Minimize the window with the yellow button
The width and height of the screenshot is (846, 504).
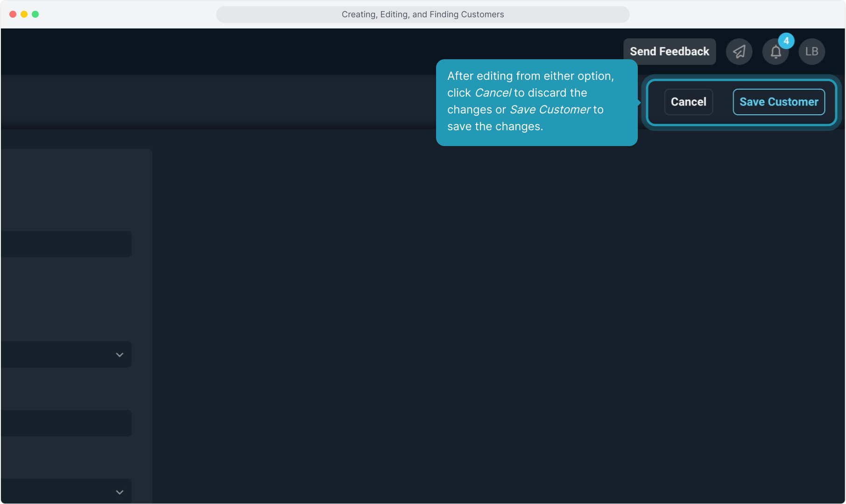(x=24, y=14)
